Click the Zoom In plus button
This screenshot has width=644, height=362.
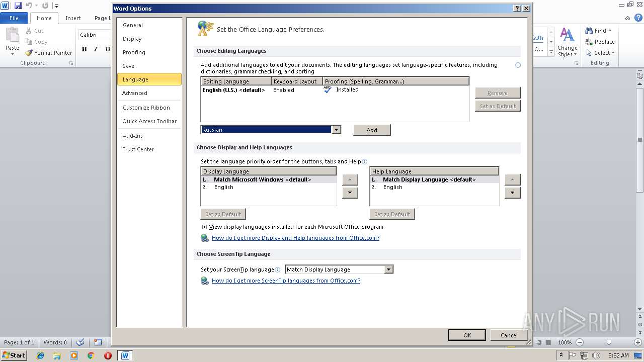[639, 342]
